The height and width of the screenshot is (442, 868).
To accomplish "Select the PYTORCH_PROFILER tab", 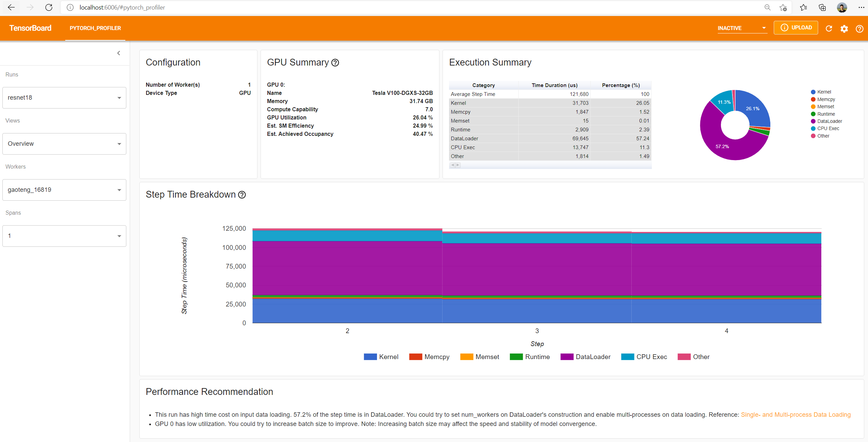I will coord(95,28).
